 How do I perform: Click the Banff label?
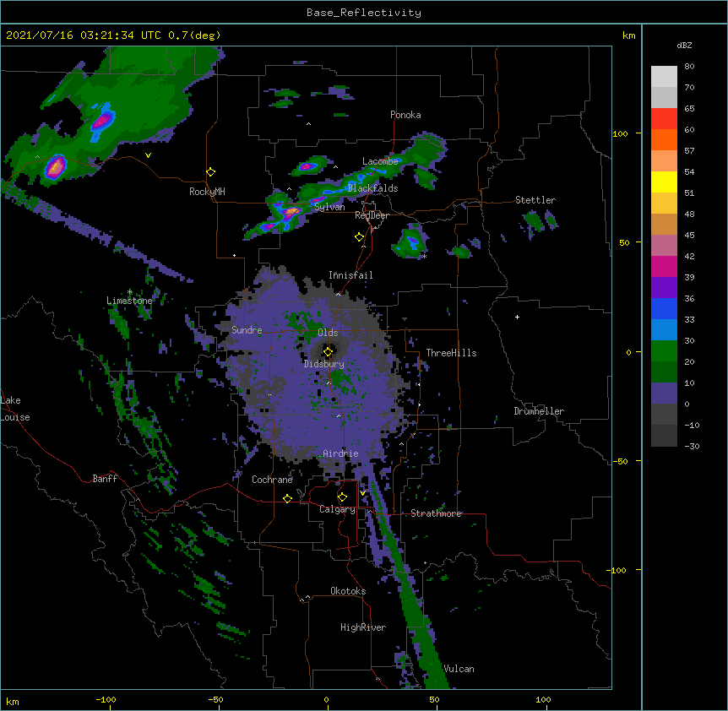click(105, 479)
